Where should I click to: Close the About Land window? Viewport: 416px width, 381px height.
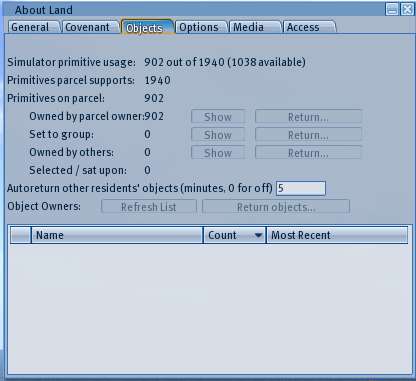tap(407, 9)
